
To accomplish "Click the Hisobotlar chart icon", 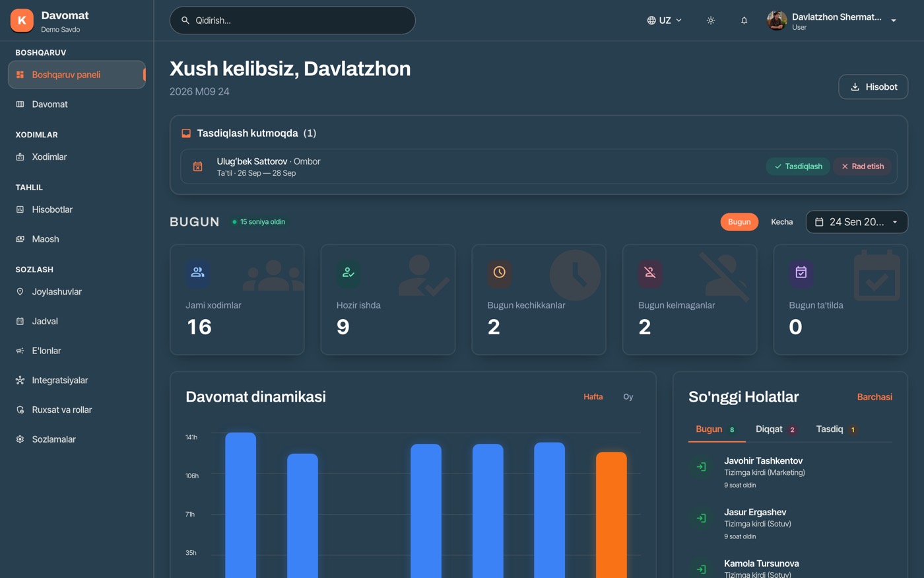I will [x=20, y=209].
